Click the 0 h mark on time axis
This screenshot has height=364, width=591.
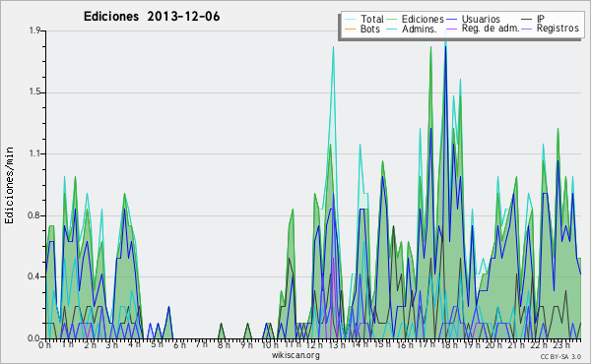click(x=44, y=344)
